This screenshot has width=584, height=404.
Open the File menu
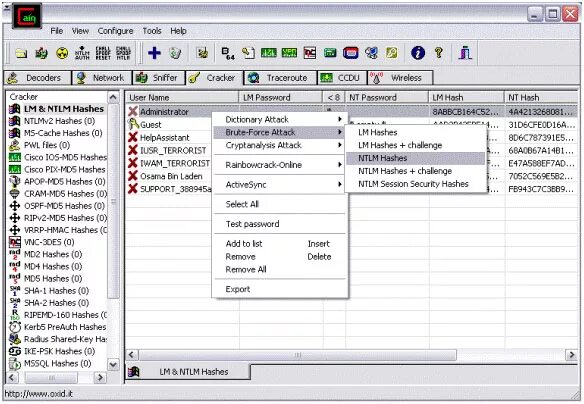[57, 31]
